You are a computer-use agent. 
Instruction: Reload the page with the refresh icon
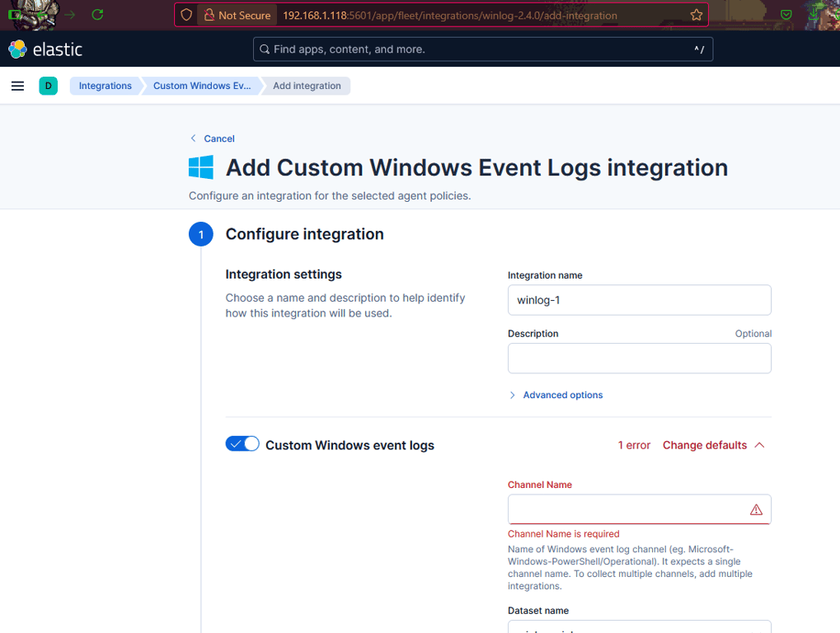coord(97,15)
